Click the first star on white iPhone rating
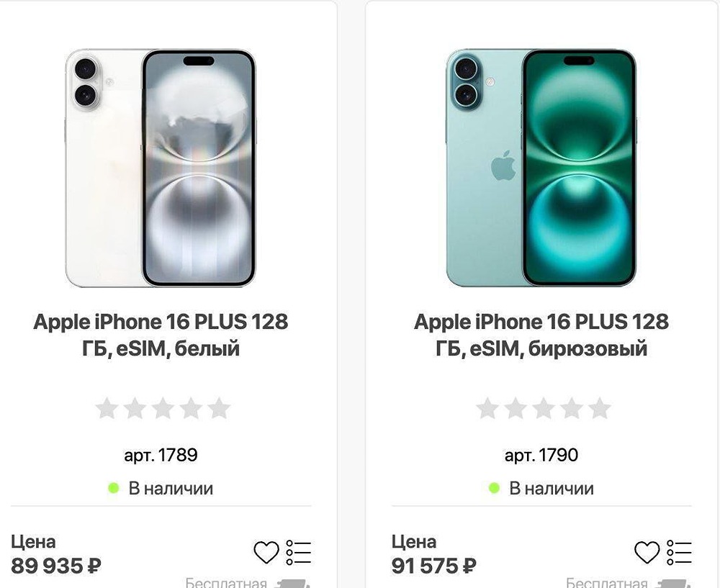This screenshot has width=720, height=588. pyautogui.click(x=107, y=409)
